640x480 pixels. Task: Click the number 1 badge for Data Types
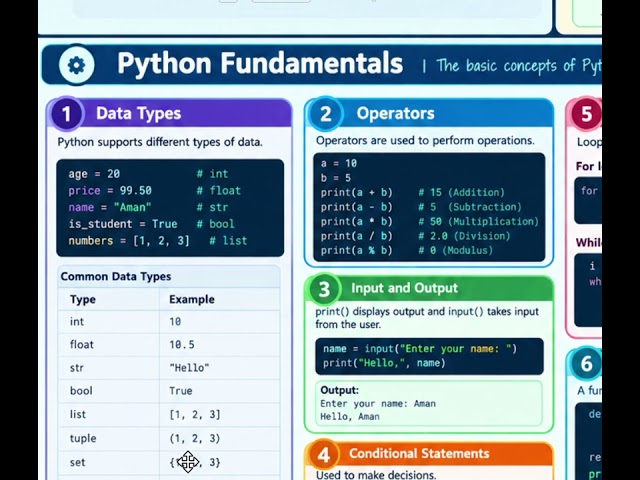[67, 114]
